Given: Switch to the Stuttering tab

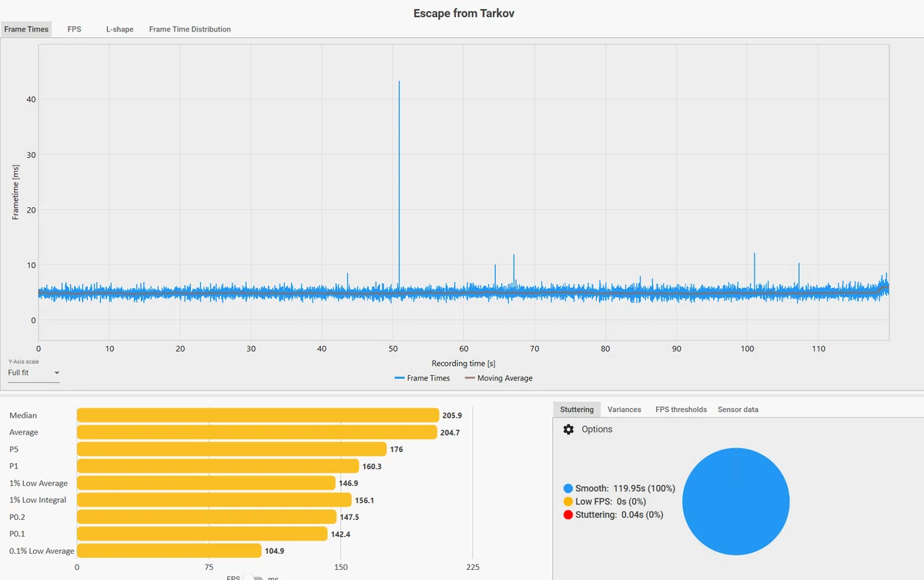Looking at the screenshot, I should (x=577, y=410).
